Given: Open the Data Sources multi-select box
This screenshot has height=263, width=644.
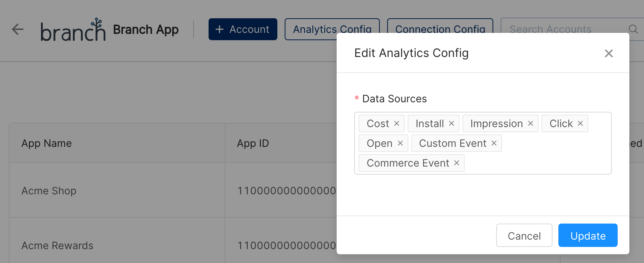Looking at the screenshot, I should (483, 143).
